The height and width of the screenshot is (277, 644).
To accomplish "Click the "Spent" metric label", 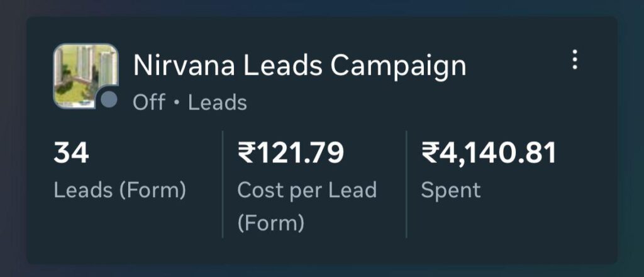I will (450, 189).
